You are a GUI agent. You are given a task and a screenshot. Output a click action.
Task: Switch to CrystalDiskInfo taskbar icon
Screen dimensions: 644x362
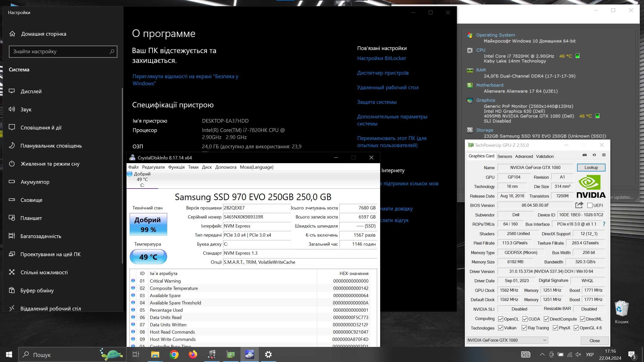[250, 355]
